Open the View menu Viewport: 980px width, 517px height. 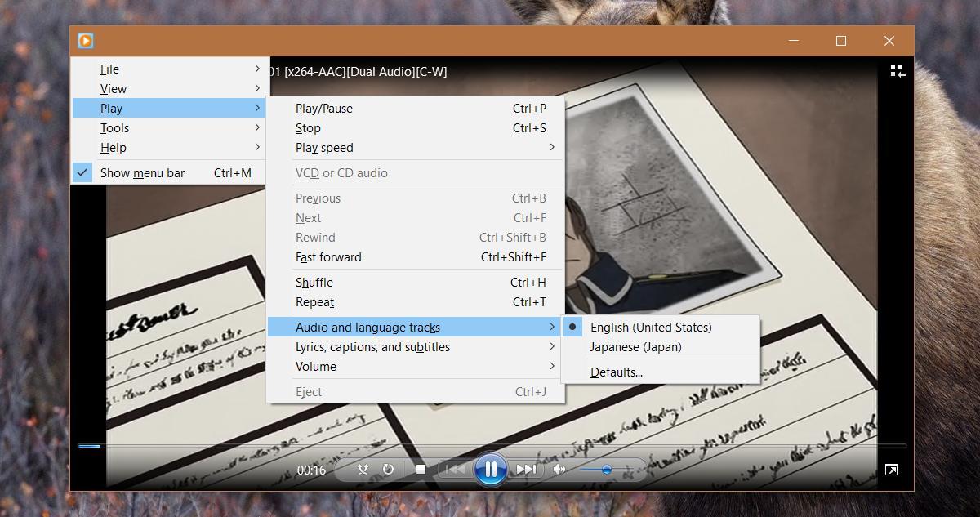[x=169, y=88]
